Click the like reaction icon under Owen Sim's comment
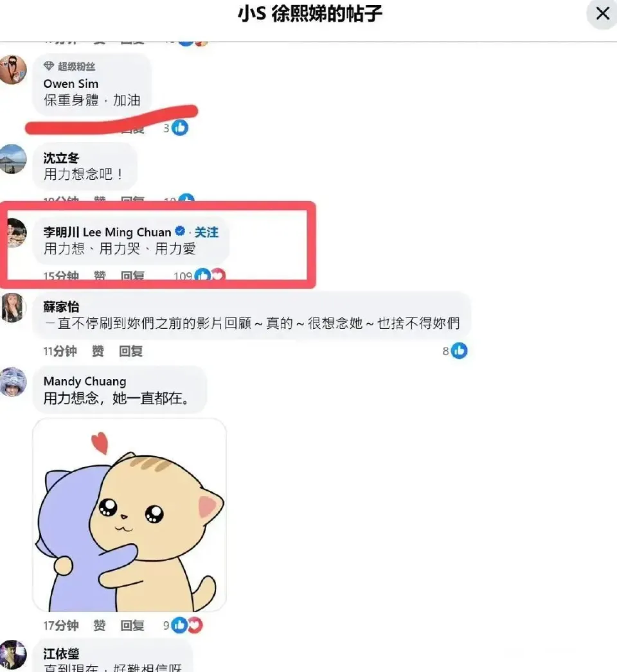 tap(180, 128)
